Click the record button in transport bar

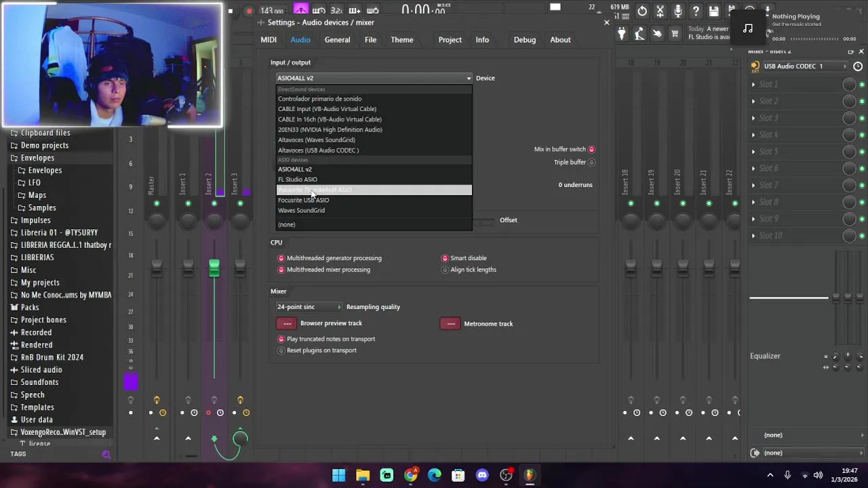[x=250, y=11]
